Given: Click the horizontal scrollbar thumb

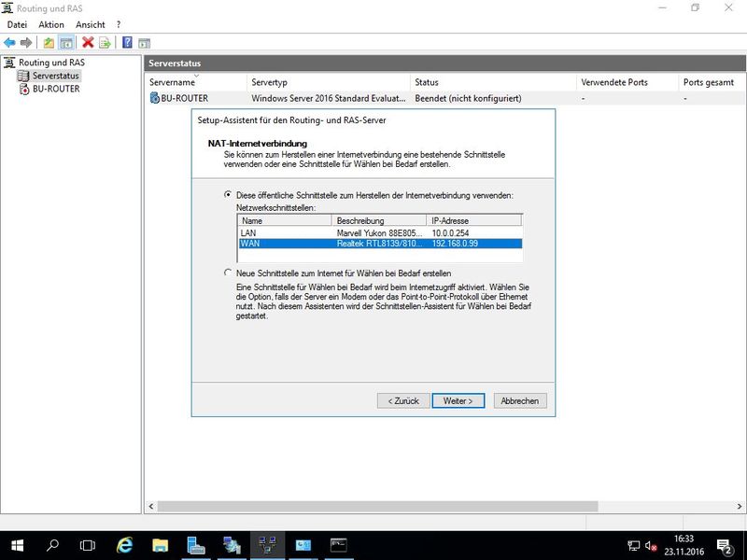Looking at the screenshot, I should [x=378, y=506].
